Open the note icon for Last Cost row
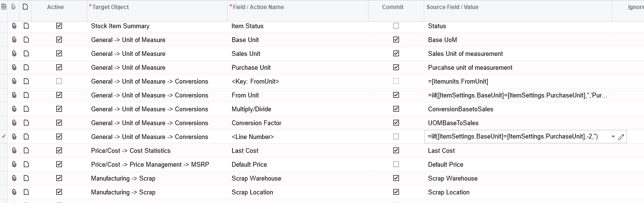Viewport: 644px width, 203px height. click(26, 150)
